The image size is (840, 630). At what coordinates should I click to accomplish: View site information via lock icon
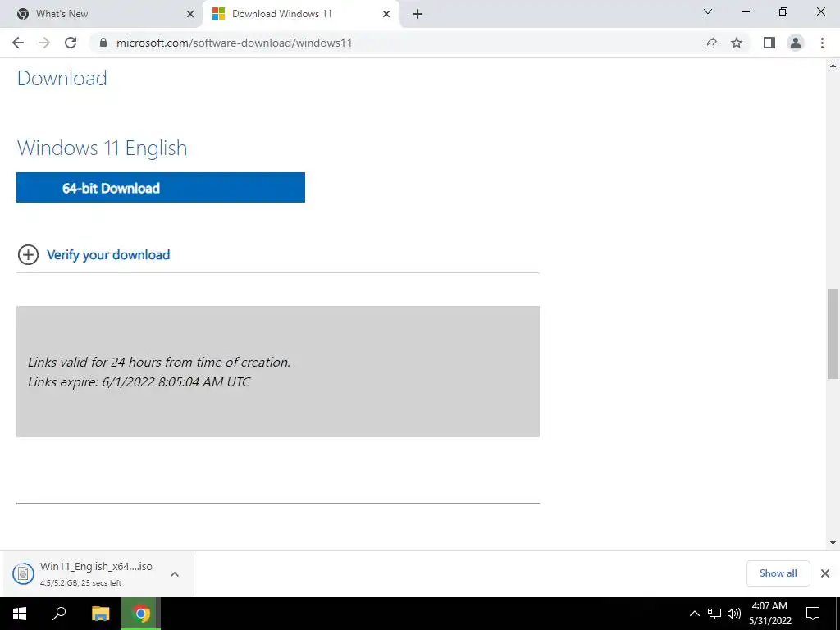click(x=103, y=43)
